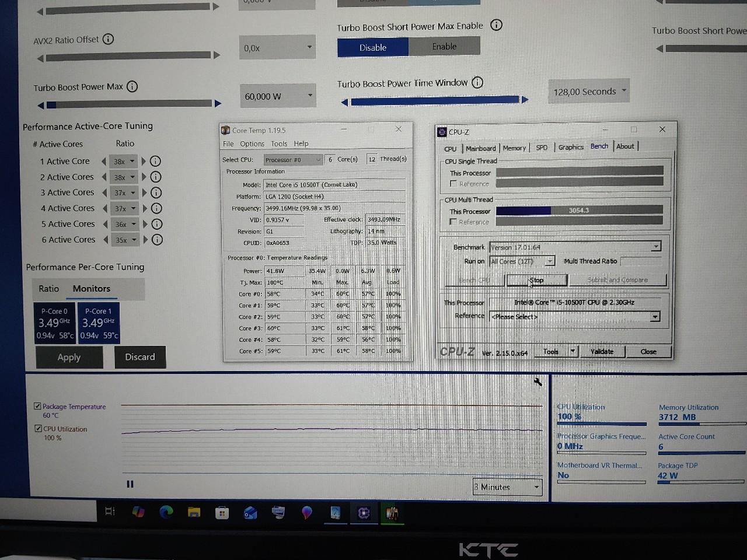
Task: Click the Turbo Boost Power Time Window info icon
Action: 477,82
